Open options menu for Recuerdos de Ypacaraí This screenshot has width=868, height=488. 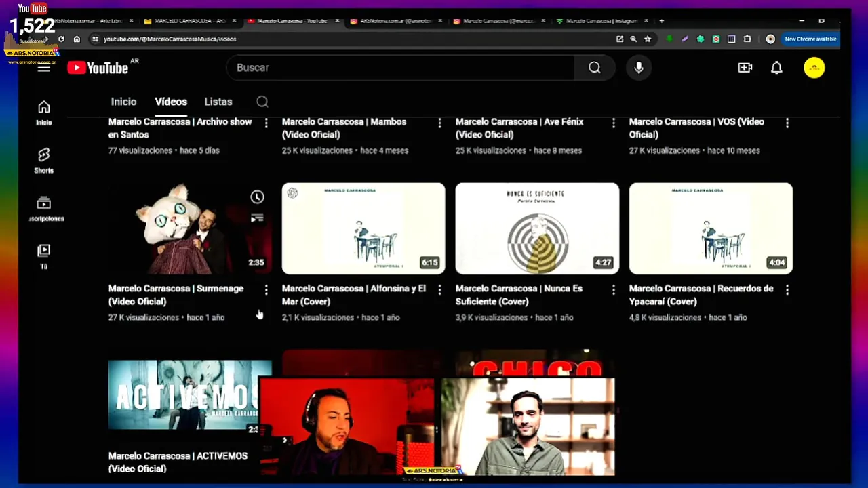pyautogui.click(x=787, y=289)
